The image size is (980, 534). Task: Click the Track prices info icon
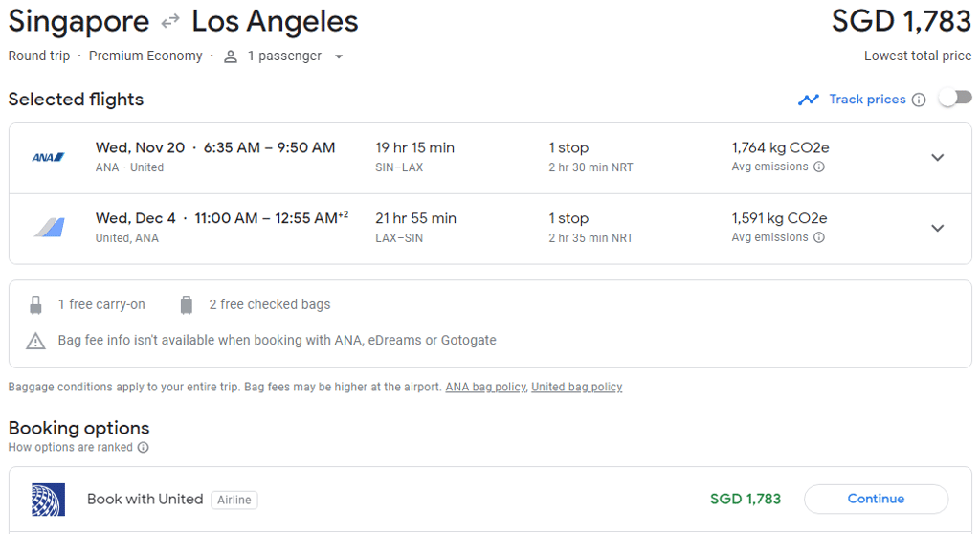919,100
